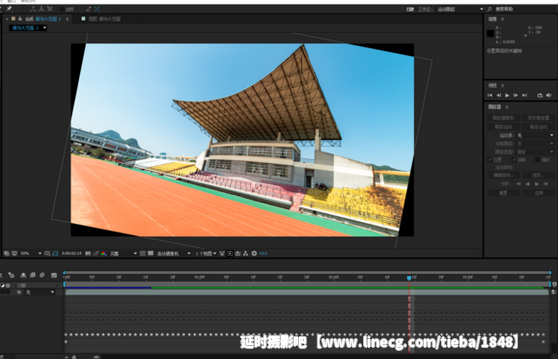
Task: Click the Track Camera button
Action: pos(503,118)
